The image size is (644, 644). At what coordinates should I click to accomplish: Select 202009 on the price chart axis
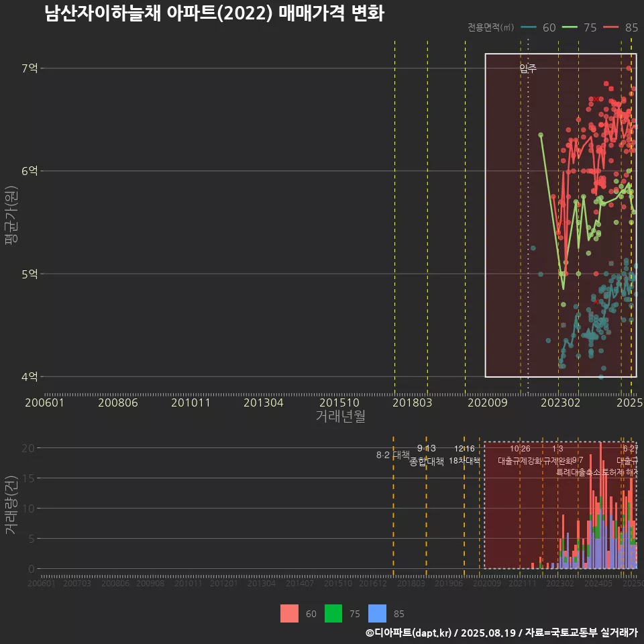488,402
